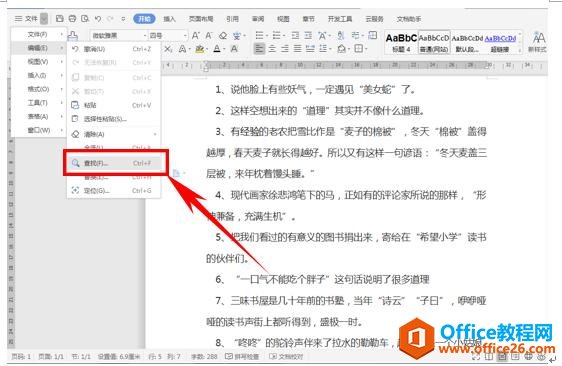Click the sort icon in the paragraph group
Screen dimensions: 562x366
(x=341, y=35)
